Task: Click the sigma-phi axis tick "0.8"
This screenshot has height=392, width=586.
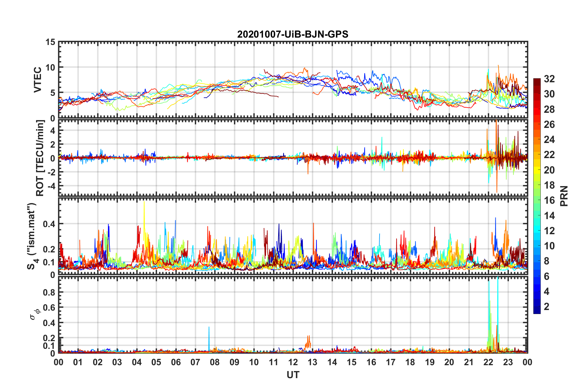Action: tap(49, 292)
